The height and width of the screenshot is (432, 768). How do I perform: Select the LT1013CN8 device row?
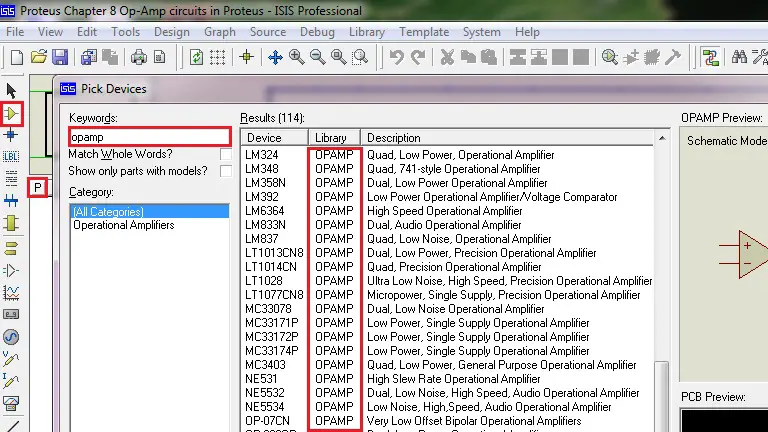[x=447, y=253]
